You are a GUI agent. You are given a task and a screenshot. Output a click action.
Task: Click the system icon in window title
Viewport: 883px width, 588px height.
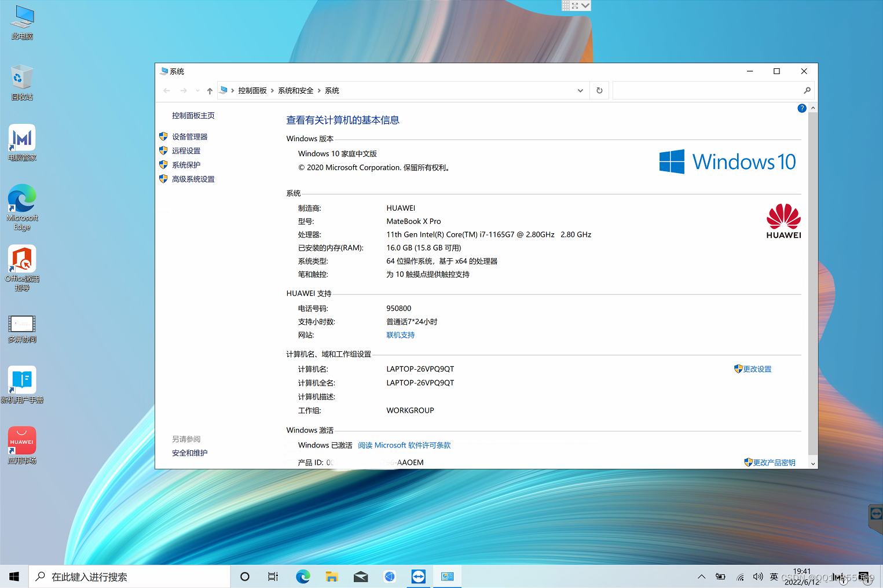pyautogui.click(x=164, y=71)
